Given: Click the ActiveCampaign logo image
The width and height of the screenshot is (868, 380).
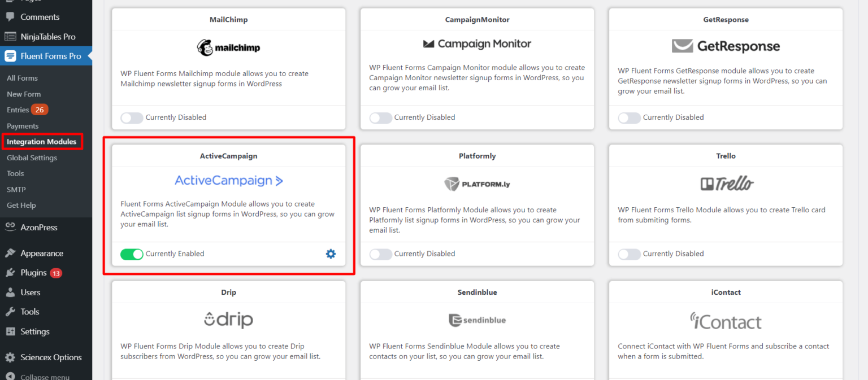Looking at the screenshot, I should tap(228, 181).
